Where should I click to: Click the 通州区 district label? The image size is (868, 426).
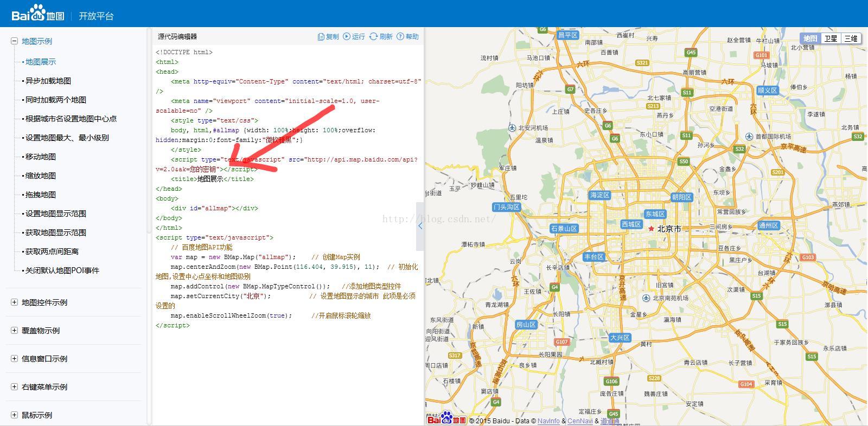tap(769, 225)
